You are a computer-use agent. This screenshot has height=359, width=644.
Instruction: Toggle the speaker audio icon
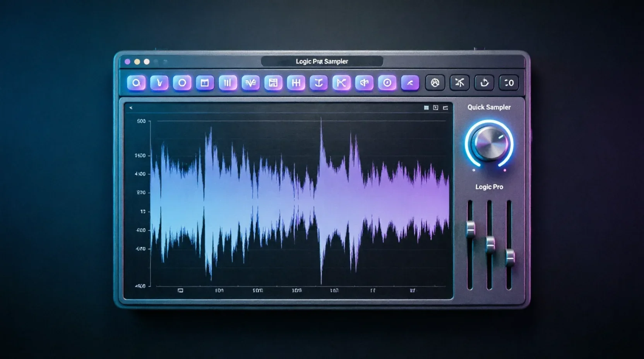(364, 83)
